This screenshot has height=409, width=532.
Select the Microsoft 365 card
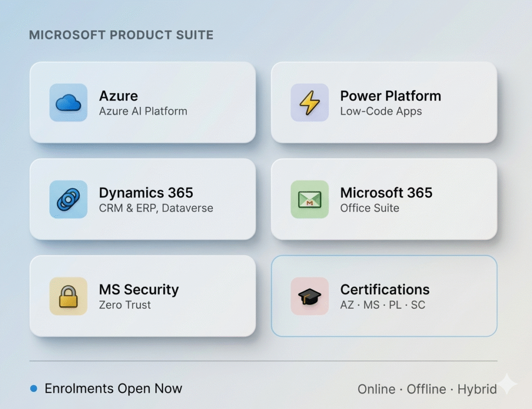click(x=384, y=199)
